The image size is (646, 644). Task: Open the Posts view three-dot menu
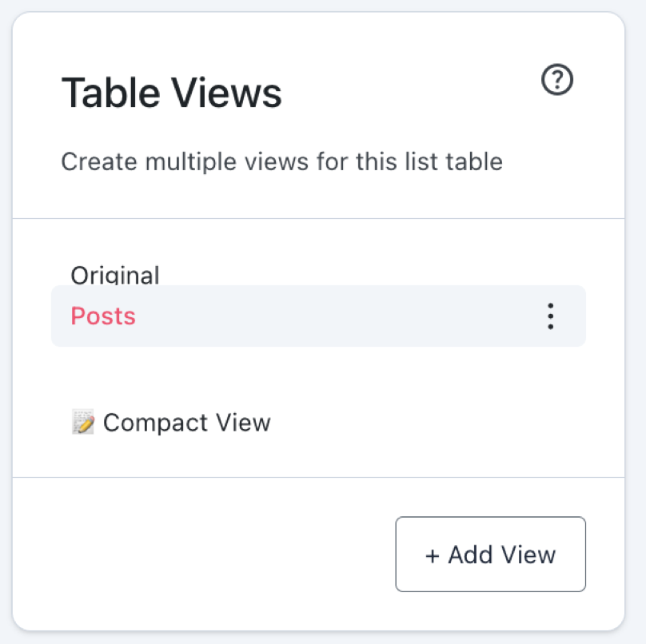550,316
